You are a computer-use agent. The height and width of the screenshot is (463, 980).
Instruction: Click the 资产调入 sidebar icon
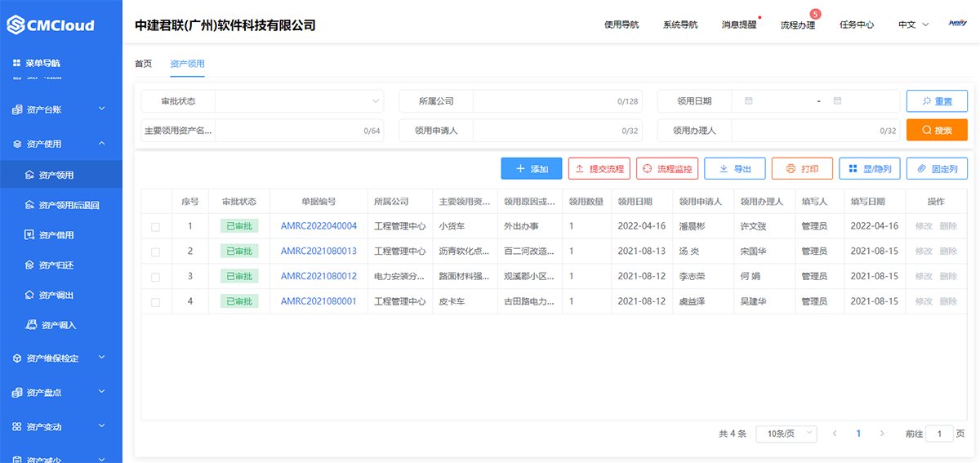point(32,325)
